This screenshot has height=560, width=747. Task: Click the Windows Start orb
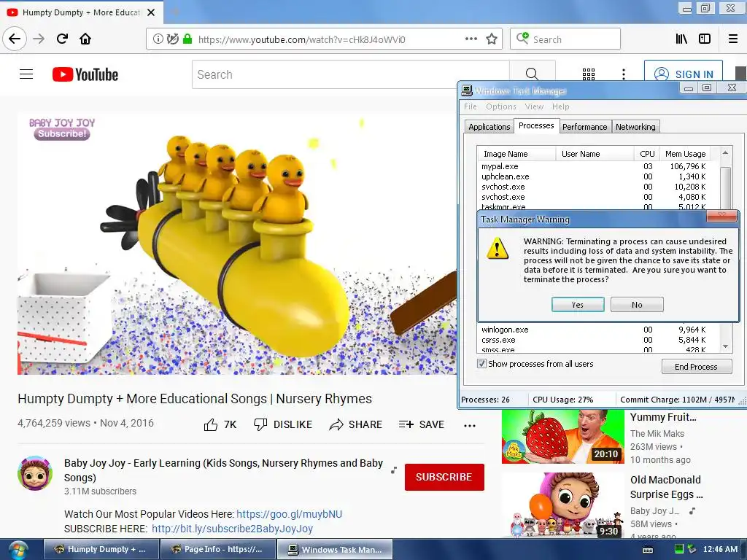(x=18, y=550)
